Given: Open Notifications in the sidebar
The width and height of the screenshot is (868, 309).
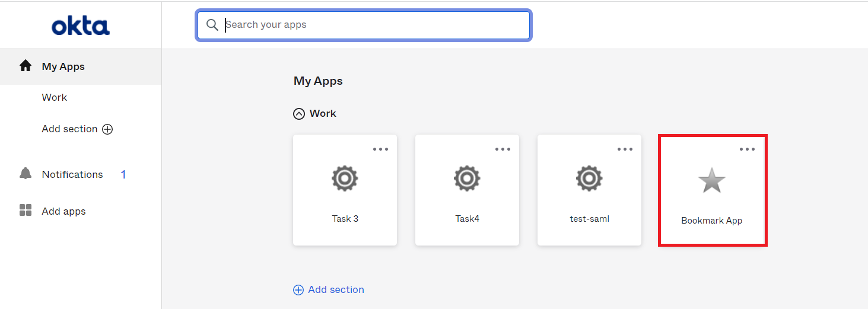Looking at the screenshot, I should tap(72, 174).
